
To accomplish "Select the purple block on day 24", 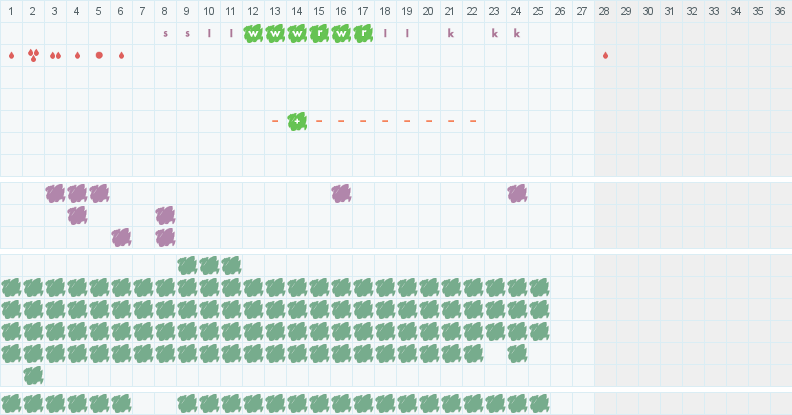I will click(x=517, y=193).
